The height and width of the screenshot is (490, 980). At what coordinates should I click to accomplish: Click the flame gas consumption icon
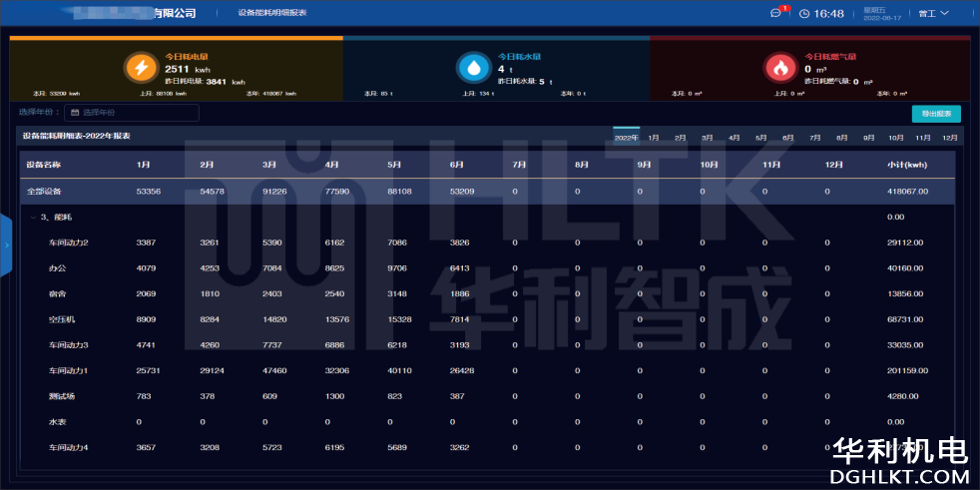pyautogui.click(x=779, y=67)
